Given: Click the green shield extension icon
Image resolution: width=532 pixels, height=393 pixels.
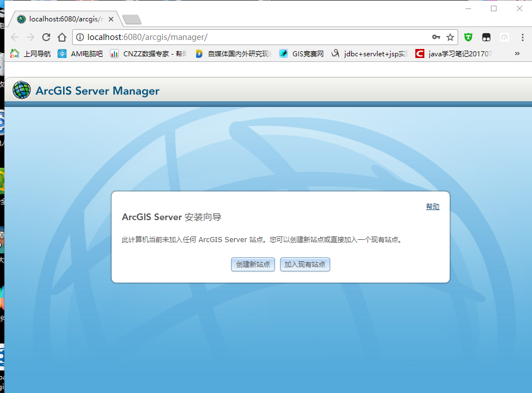Looking at the screenshot, I should 468,37.
